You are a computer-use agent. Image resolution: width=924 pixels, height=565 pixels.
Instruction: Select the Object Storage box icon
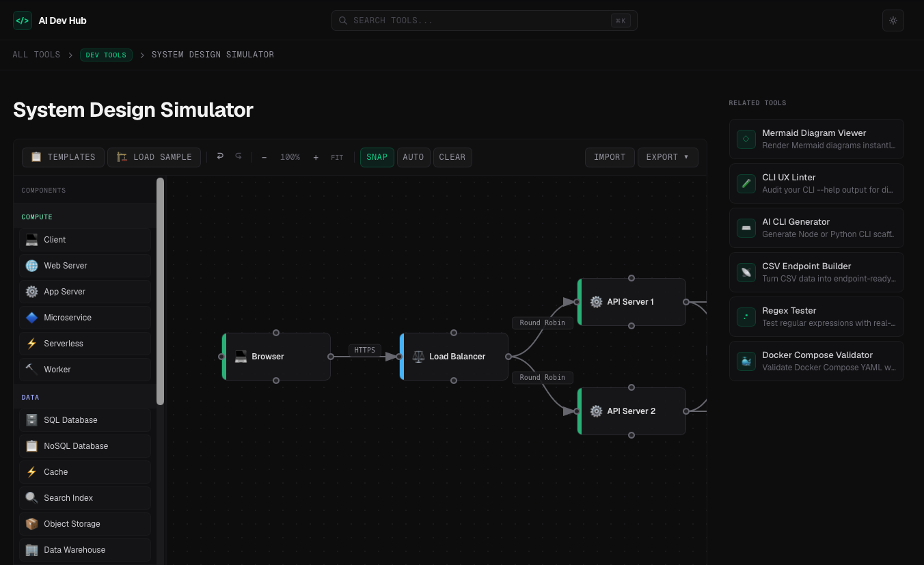click(x=31, y=524)
